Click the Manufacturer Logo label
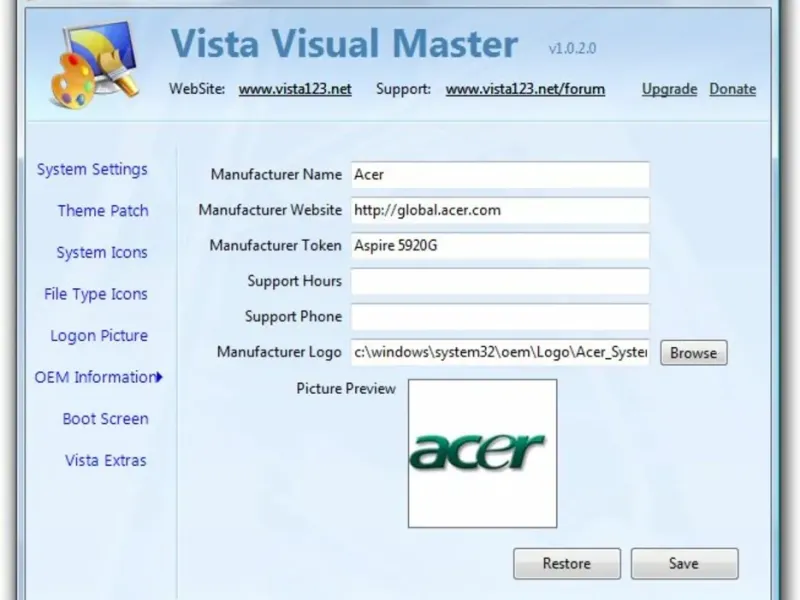 [279, 352]
